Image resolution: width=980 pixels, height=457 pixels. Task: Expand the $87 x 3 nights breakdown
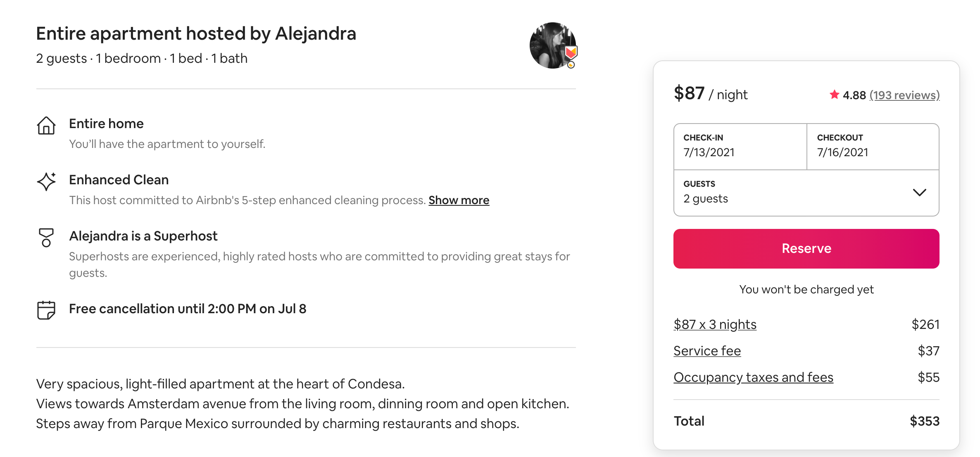click(x=715, y=324)
